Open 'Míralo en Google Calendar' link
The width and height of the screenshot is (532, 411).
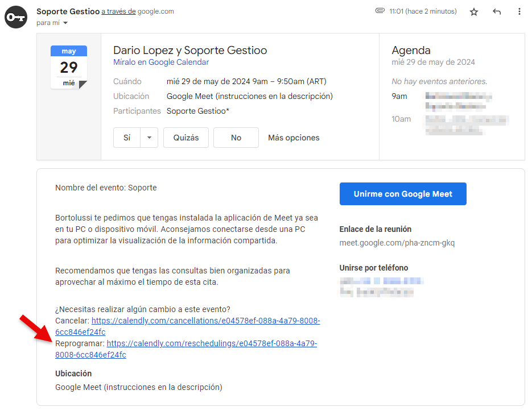tap(161, 62)
